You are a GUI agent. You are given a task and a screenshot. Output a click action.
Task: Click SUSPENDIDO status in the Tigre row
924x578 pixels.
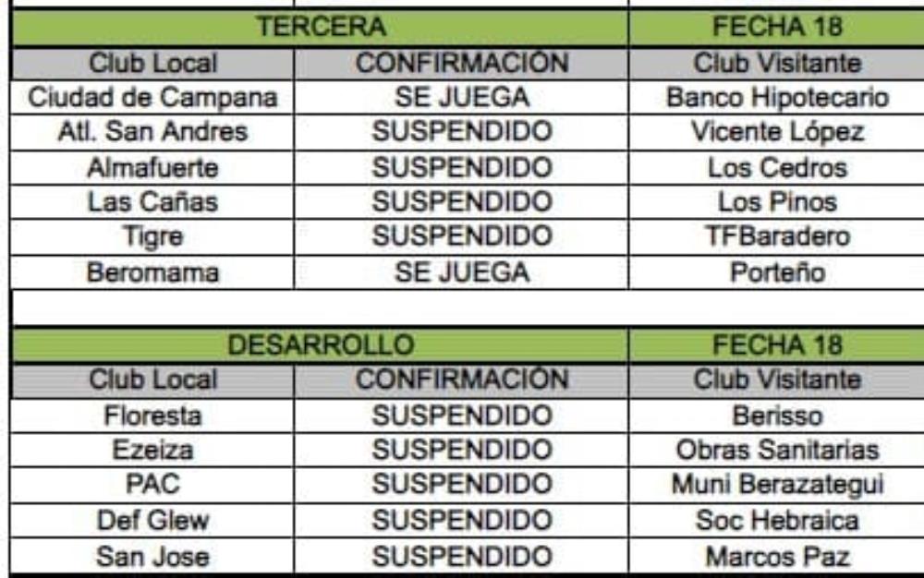[461, 237]
